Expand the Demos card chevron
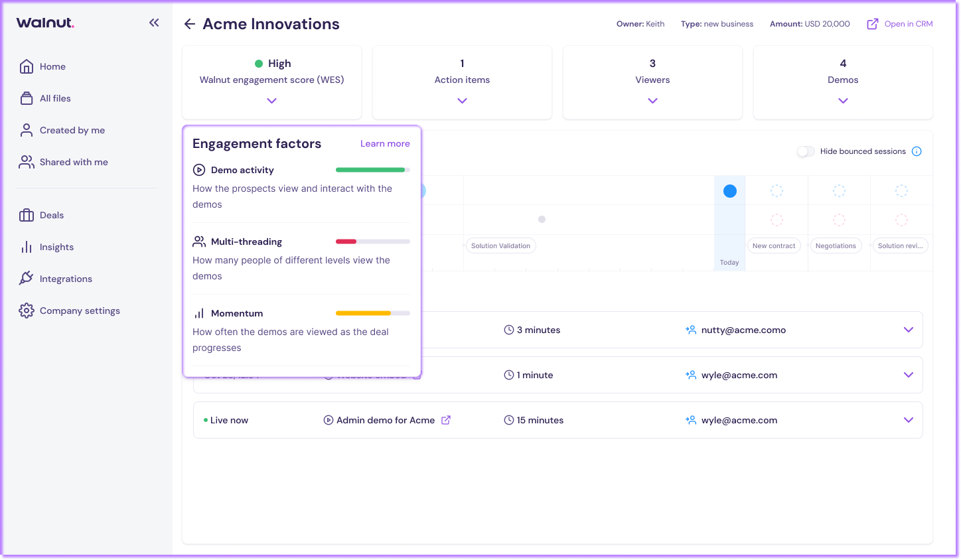Screen dimensions: 961x560 coord(843,101)
